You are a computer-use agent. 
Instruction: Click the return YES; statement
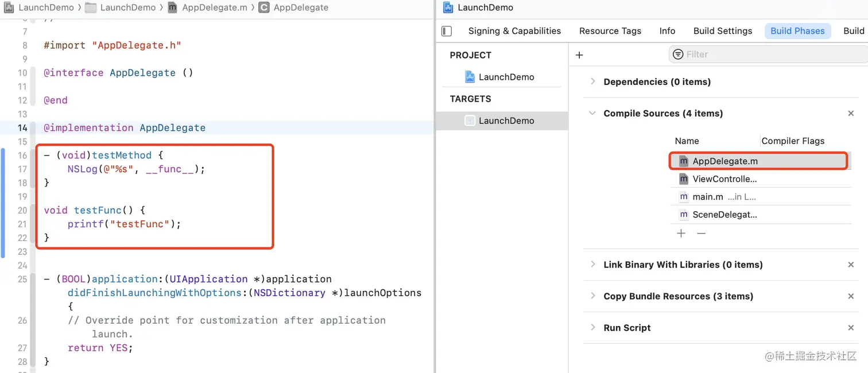coord(100,348)
